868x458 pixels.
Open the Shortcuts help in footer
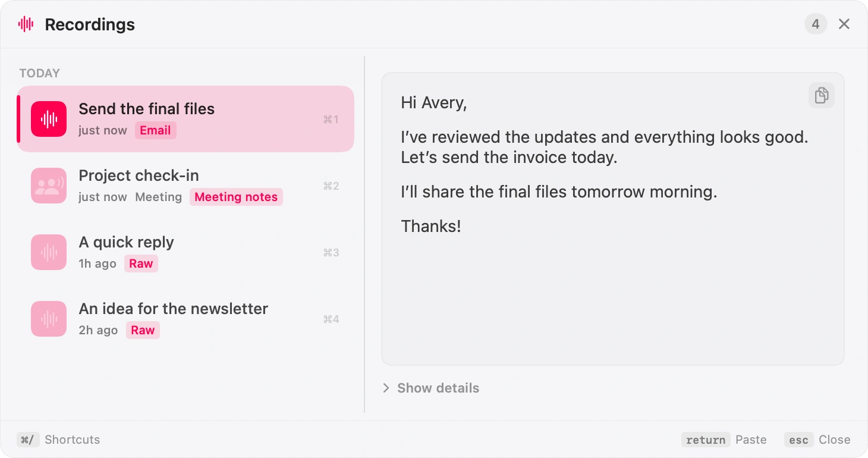point(58,440)
